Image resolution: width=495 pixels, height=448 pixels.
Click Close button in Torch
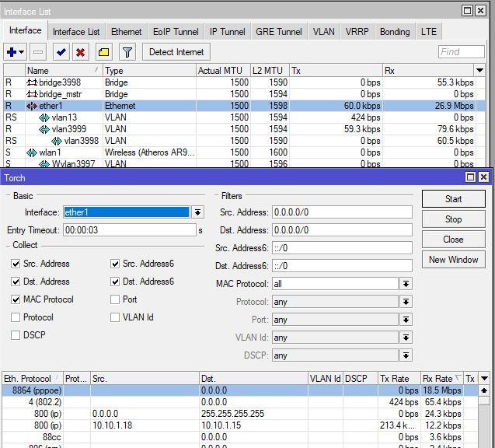(453, 240)
